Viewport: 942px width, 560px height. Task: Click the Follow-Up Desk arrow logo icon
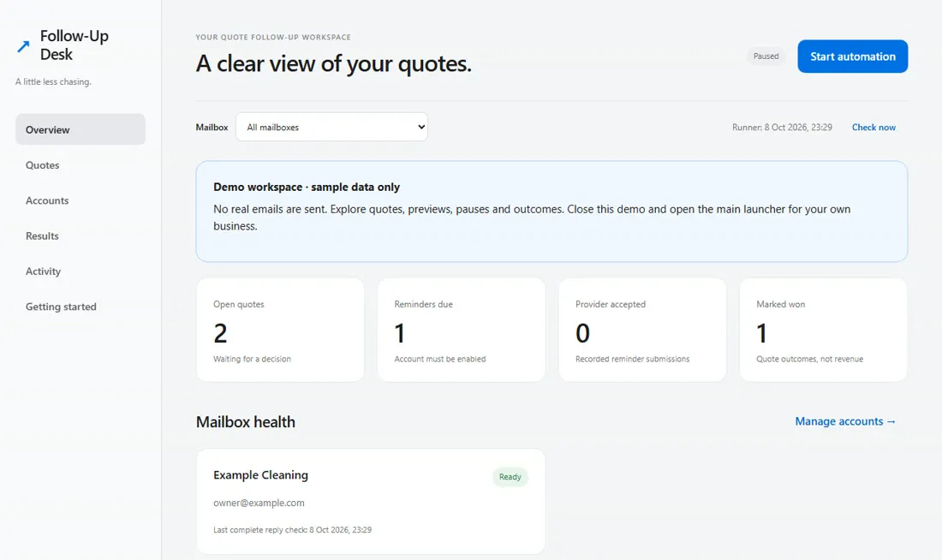coord(23,46)
